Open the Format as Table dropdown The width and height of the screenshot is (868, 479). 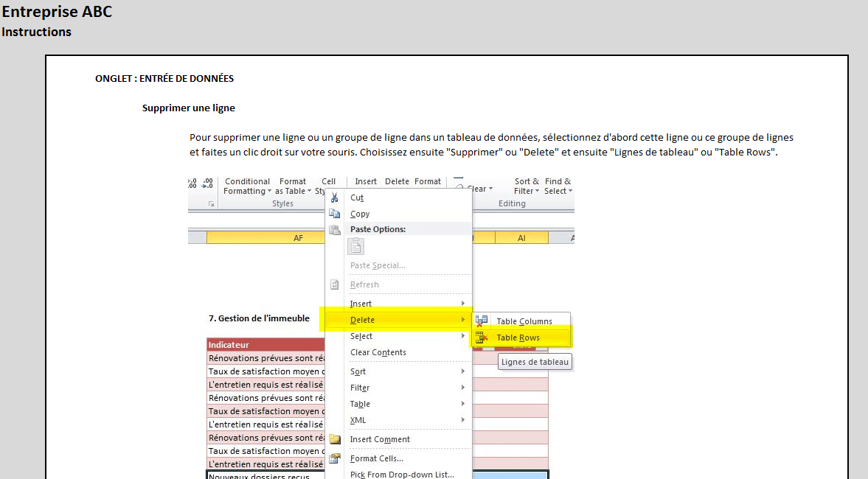[292, 186]
